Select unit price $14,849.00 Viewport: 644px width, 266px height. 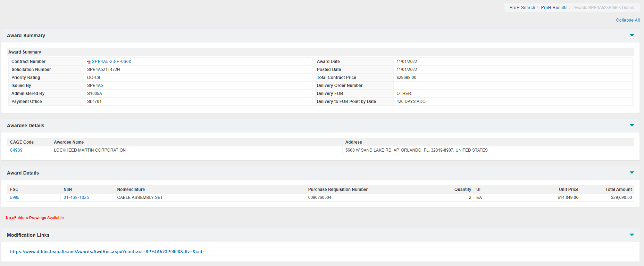click(568, 198)
